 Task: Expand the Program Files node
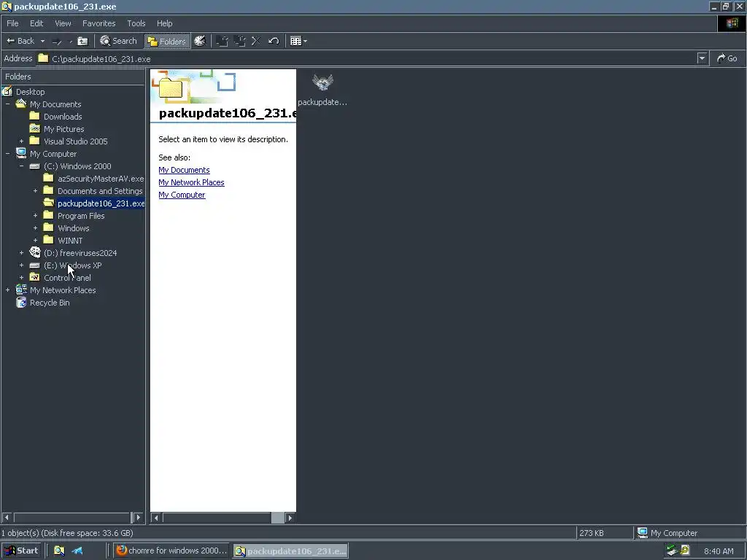35,216
